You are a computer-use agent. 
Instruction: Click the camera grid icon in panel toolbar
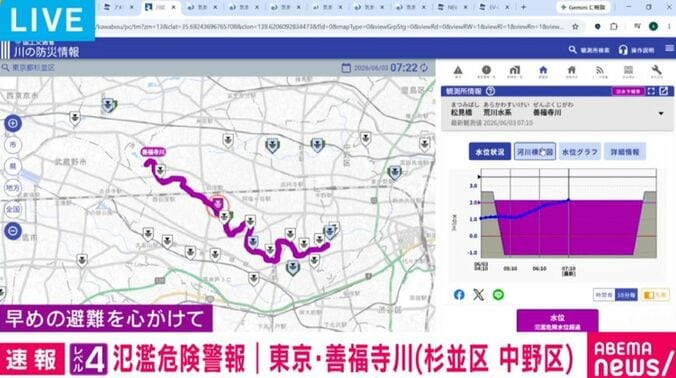pos(628,70)
